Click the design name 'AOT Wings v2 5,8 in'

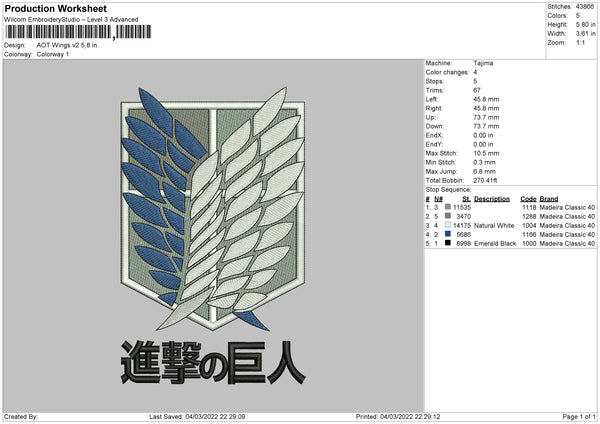click(67, 45)
